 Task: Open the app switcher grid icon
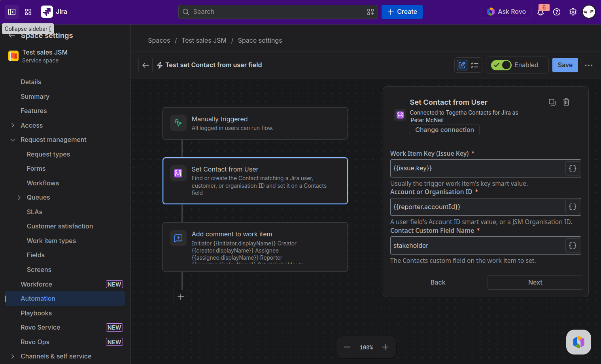coord(28,12)
